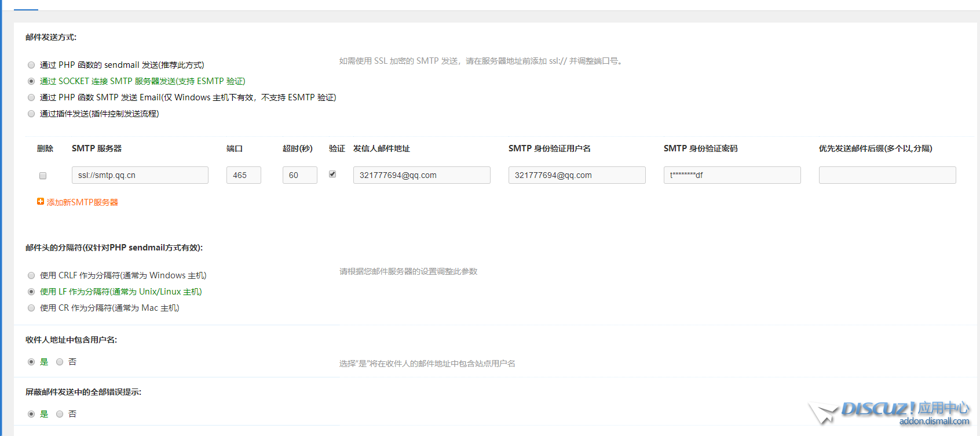Select SOCKET SMTP server sending method
Screen dimensions: 980x436
click(31, 81)
